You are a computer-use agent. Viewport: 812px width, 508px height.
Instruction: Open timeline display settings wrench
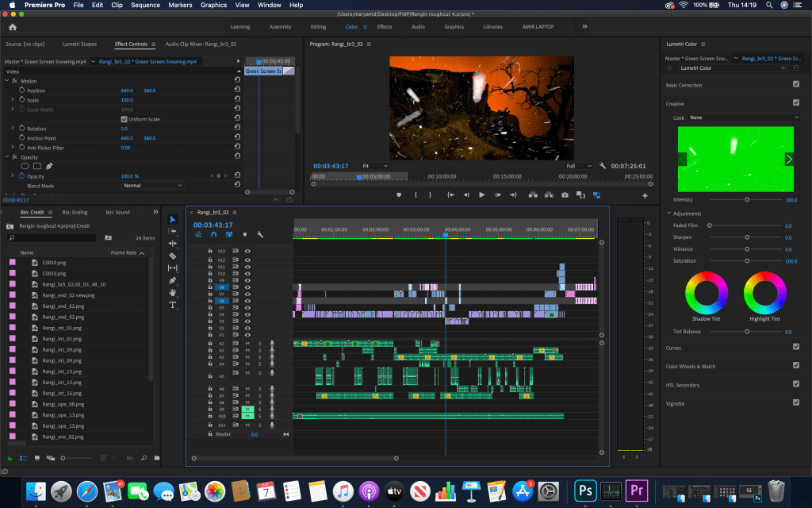tap(259, 235)
